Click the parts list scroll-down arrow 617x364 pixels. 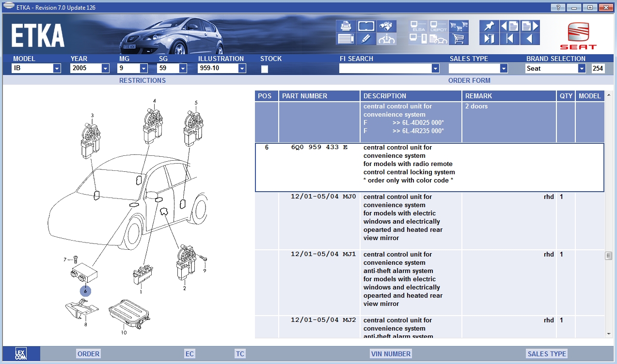609,334
